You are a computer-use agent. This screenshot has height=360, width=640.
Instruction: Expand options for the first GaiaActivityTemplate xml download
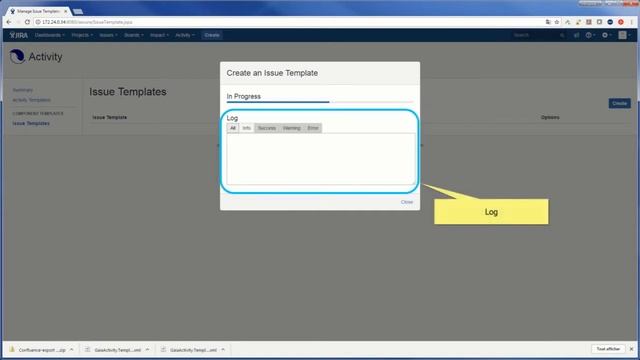pos(147,349)
